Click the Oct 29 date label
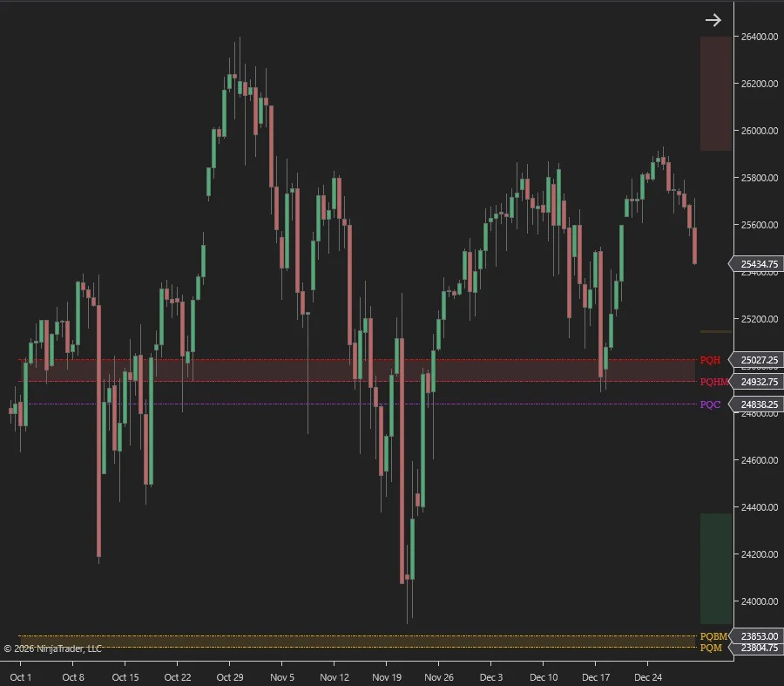Screen dimensions: 784x686 pyautogui.click(x=230, y=677)
